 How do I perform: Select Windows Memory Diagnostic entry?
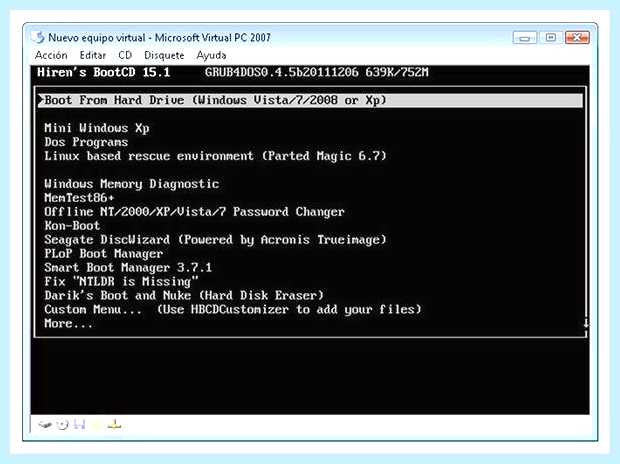[132, 184]
